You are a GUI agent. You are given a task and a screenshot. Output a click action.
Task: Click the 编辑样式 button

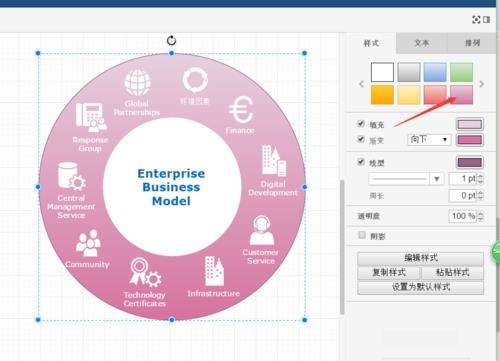421,258
